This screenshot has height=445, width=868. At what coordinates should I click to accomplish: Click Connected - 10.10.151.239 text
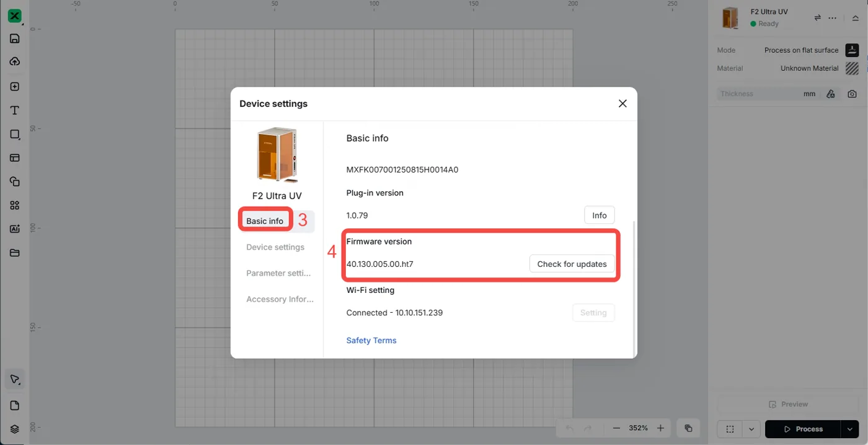click(394, 313)
